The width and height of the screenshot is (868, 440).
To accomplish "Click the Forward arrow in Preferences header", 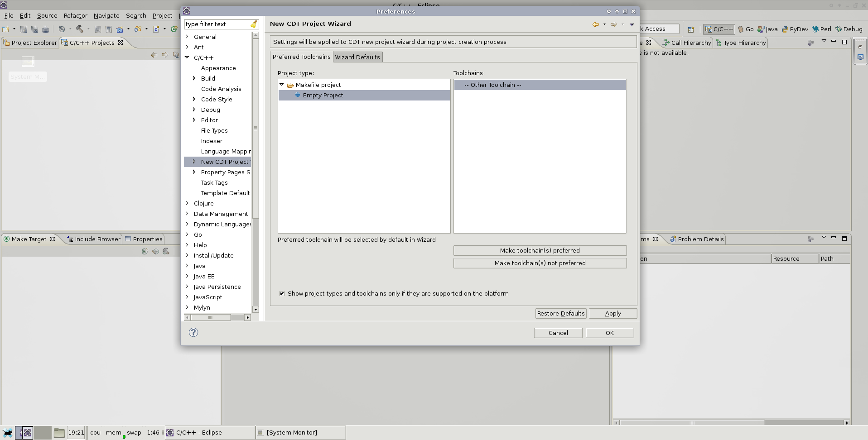I will (x=614, y=24).
